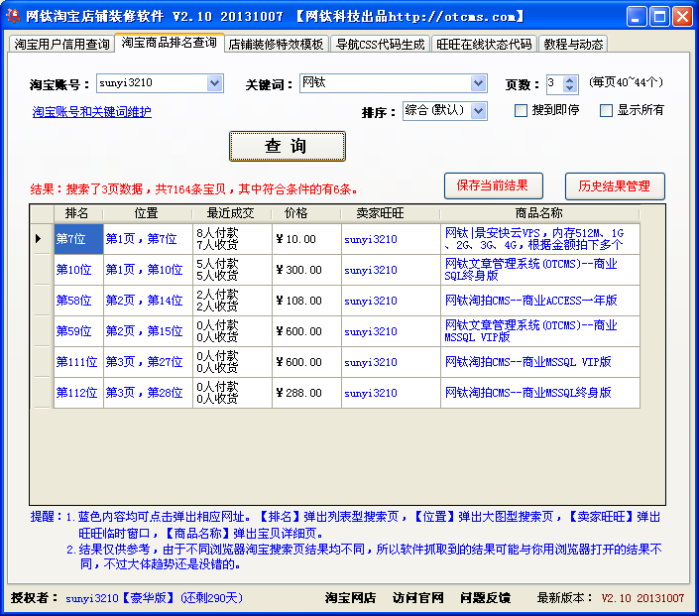Open 问题反馈 in the status bar

[x=486, y=598]
